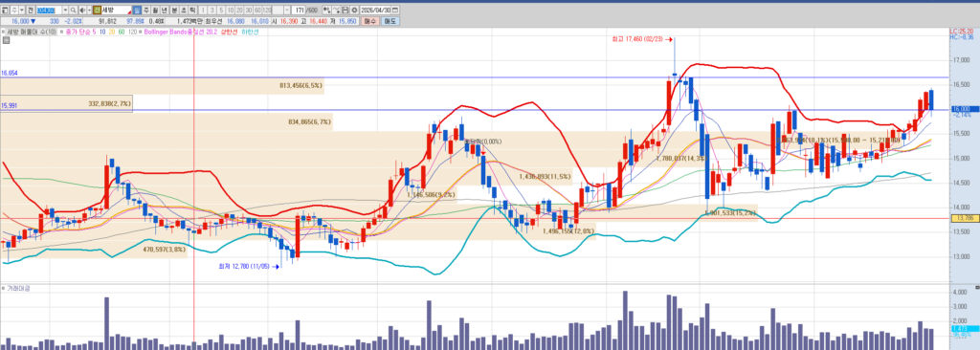Click the 세방 매물대 수(10) indicator label

tap(32, 32)
